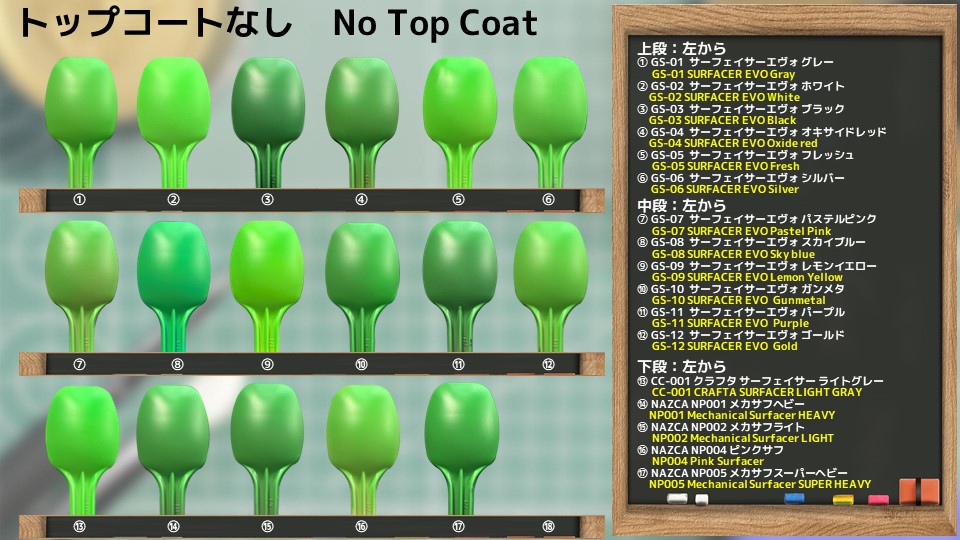
Task: Click 'GS-01 SURFACER EVO Gray' text
Action: [723, 74]
